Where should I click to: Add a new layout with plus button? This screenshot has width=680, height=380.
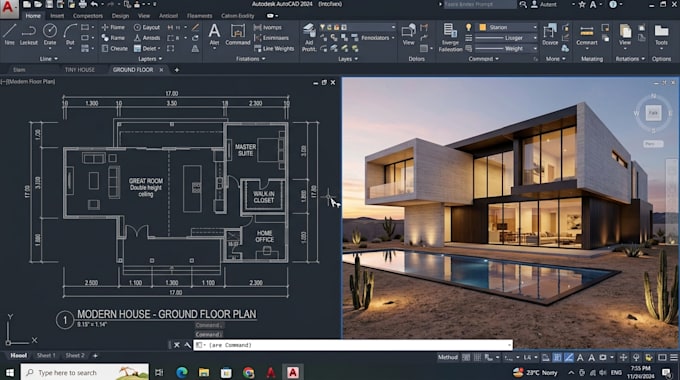(x=95, y=356)
